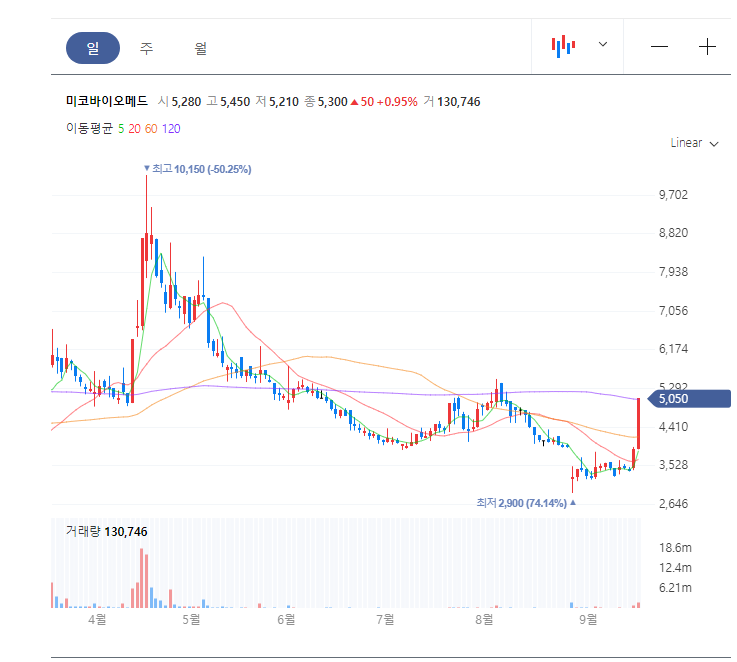Click the current price tag 5,050
The width and height of the screenshot is (737, 662).
(689, 399)
